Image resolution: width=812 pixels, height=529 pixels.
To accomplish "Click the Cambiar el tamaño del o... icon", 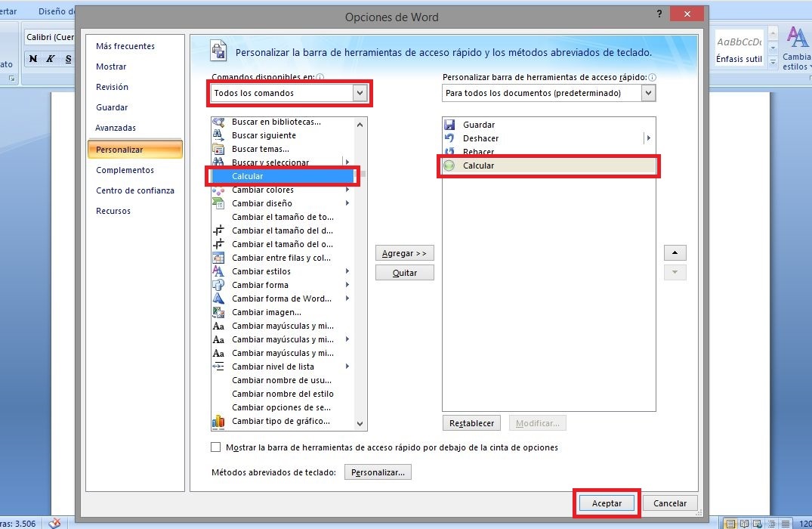I will [x=218, y=244].
